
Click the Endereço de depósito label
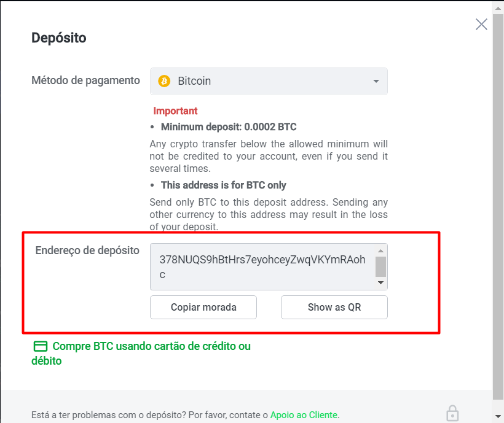tap(87, 250)
